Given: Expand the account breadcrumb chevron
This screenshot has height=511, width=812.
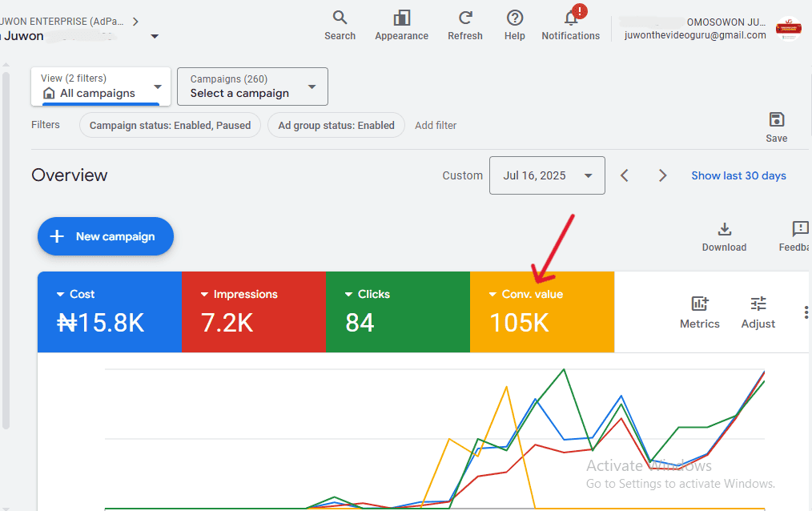Looking at the screenshot, I should [135, 22].
